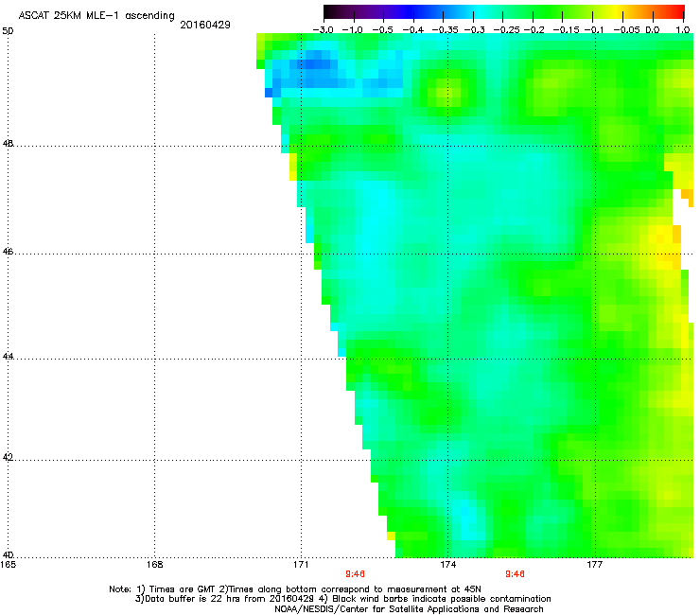
Task: Click the color bar label '-0.4'
Action: 412,30
